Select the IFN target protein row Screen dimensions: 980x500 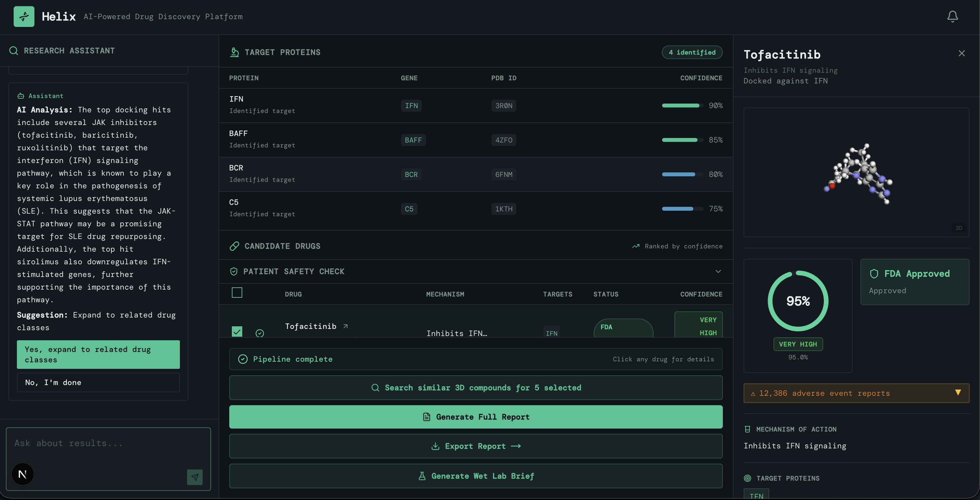tap(475, 106)
